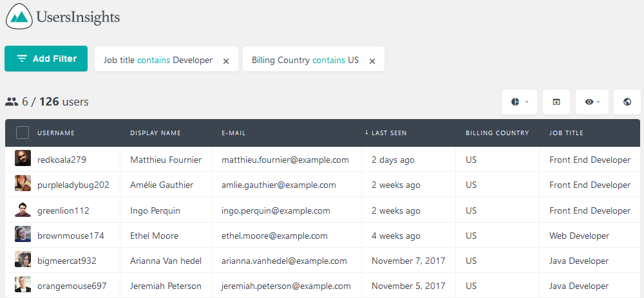This screenshot has width=644, height=298.
Task: Remove the Billing Country contains US filter
Action: (372, 61)
